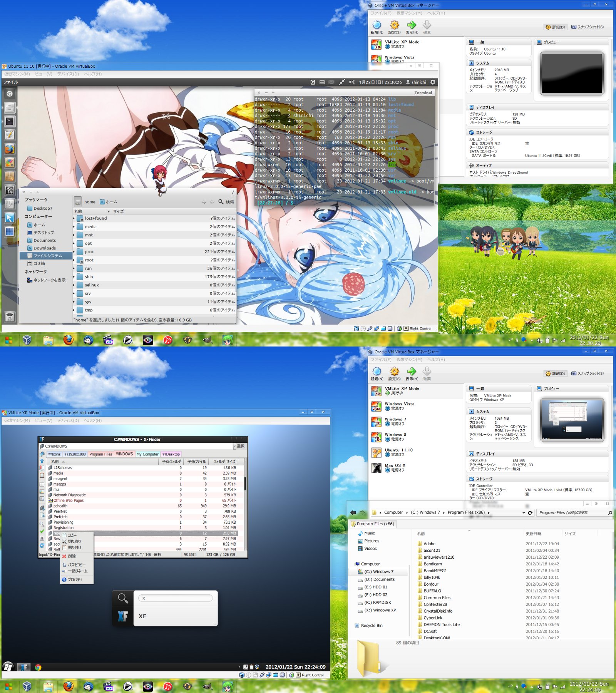Expand the sbin folder tree arrow
The width and height of the screenshot is (616, 693).
[x=74, y=277]
